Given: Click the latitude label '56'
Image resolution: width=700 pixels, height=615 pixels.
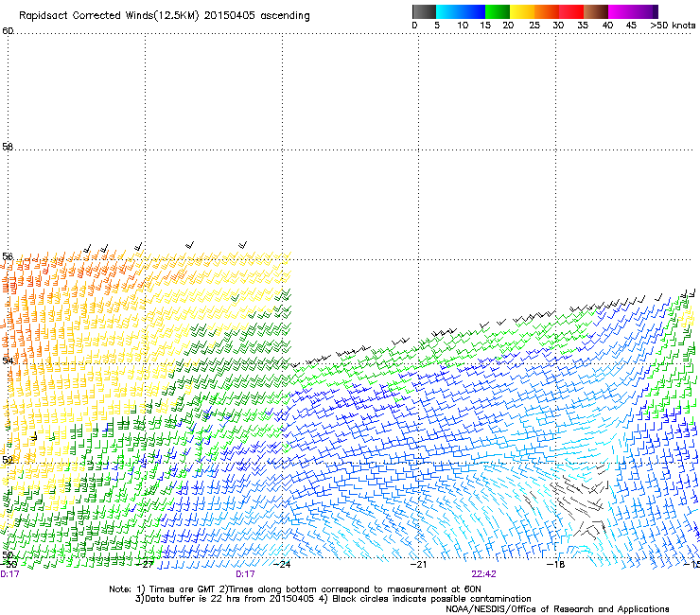Looking at the screenshot, I should pos(8,256).
